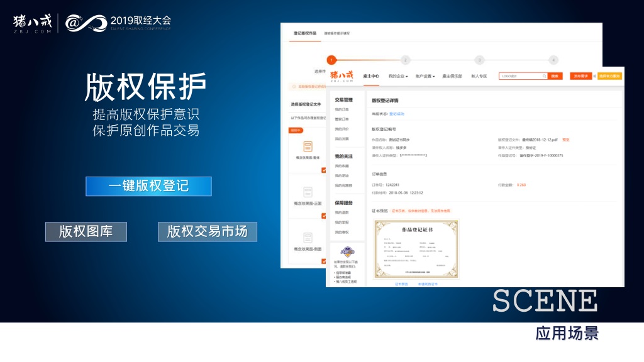Open the 雇主中心 nav tab
This screenshot has height=362, width=644.
coord(371,76)
